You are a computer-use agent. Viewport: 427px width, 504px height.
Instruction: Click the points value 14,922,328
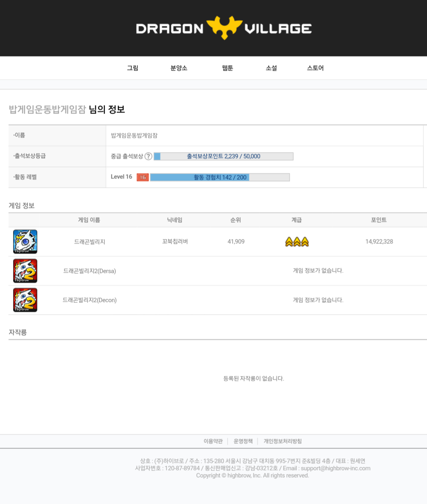379,241
